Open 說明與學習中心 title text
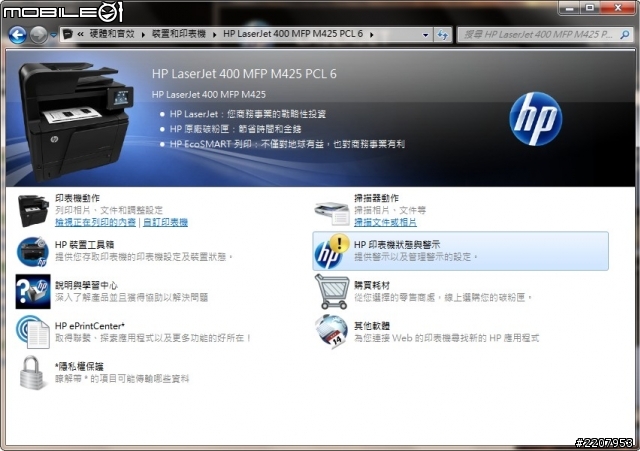This screenshot has width=640, height=451. pyautogui.click(x=86, y=285)
